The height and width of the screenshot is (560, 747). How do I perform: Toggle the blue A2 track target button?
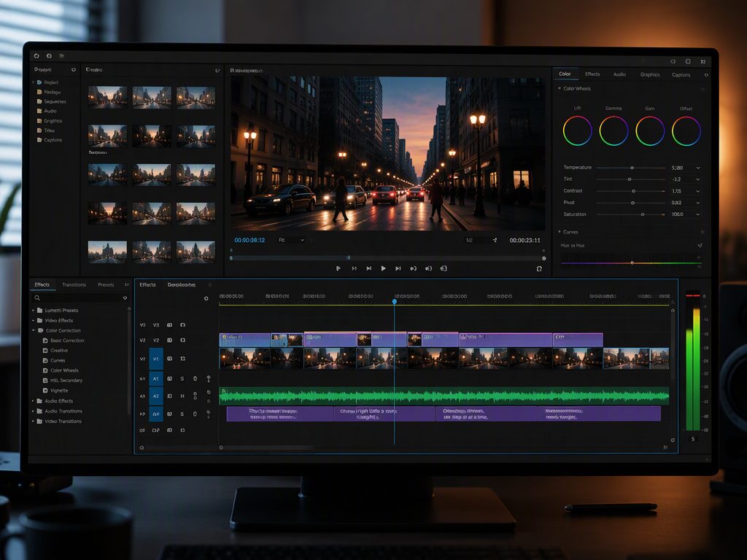[156, 396]
